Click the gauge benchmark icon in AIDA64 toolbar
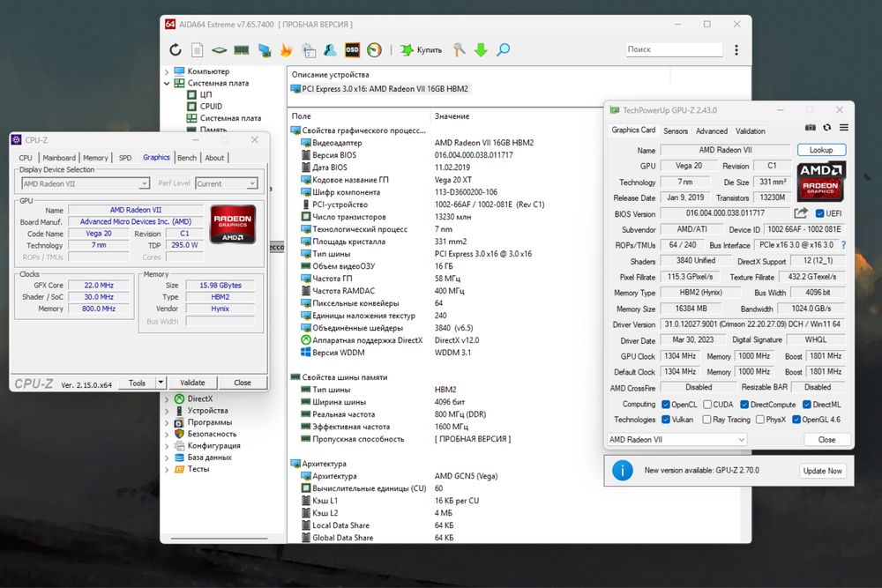The width and height of the screenshot is (882, 588). (374, 50)
